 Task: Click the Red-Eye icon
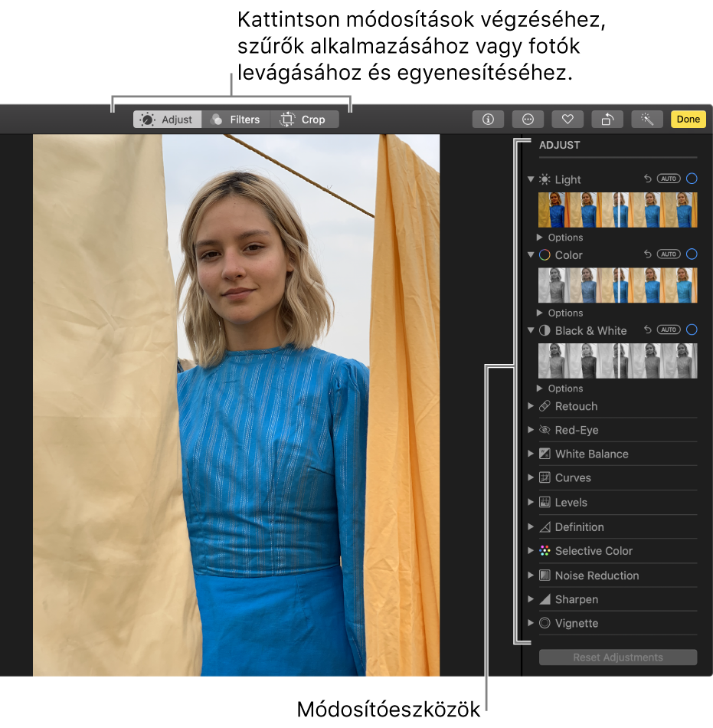pyautogui.click(x=545, y=430)
